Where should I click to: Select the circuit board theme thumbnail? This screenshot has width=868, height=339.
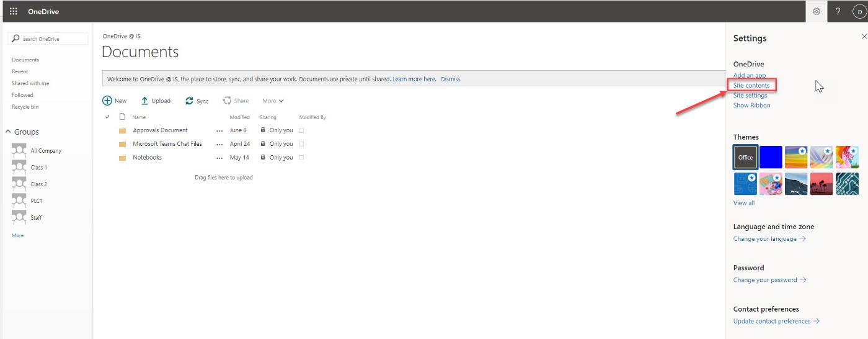847,184
